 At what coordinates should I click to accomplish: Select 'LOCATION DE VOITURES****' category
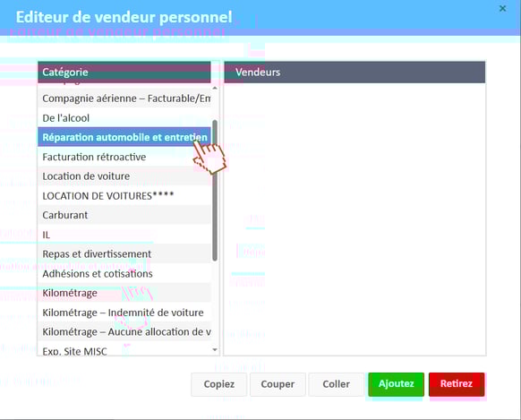tap(124, 196)
